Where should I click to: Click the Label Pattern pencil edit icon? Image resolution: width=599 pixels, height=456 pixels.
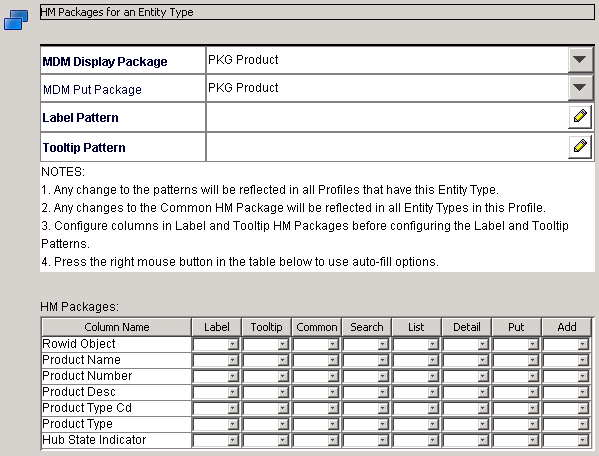580,117
